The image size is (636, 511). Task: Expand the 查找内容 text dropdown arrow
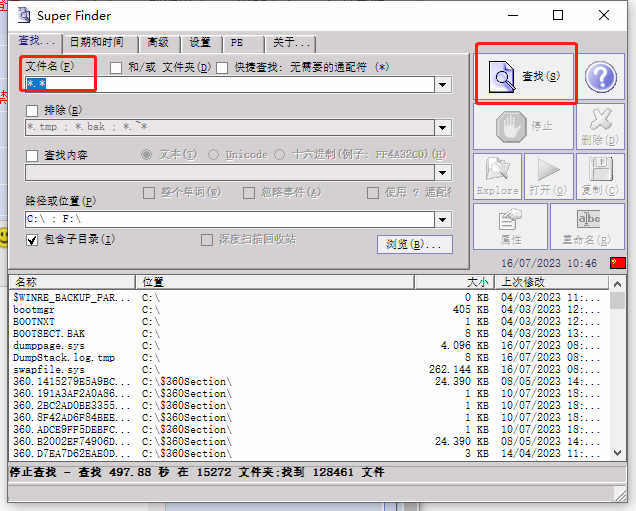(443, 173)
